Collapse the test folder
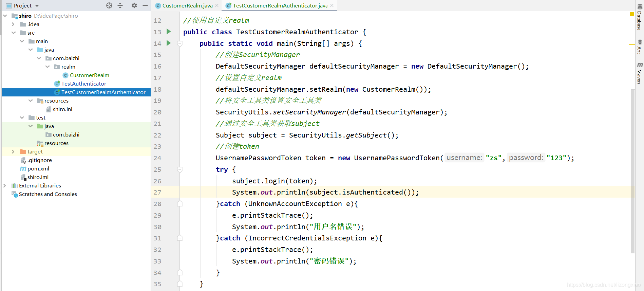644x291 pixels. point(22,117)
